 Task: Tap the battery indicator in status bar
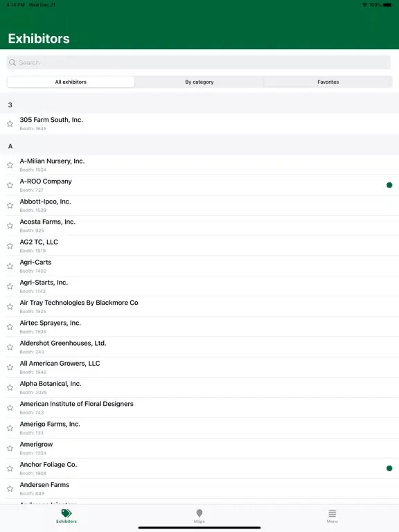(388, 5)
